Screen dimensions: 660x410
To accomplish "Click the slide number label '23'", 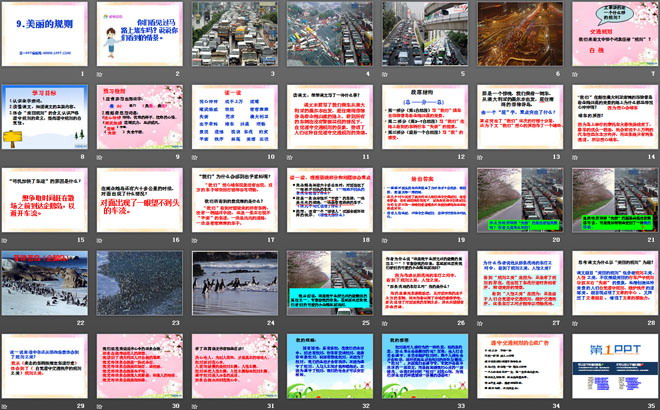I will (x=176, y=323).
